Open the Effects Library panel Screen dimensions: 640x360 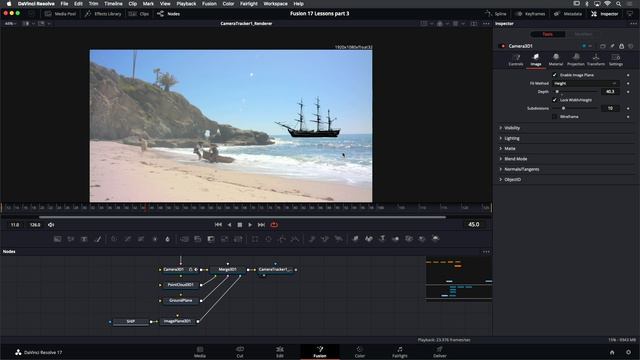pyautogui.click(x=103, y=14)
